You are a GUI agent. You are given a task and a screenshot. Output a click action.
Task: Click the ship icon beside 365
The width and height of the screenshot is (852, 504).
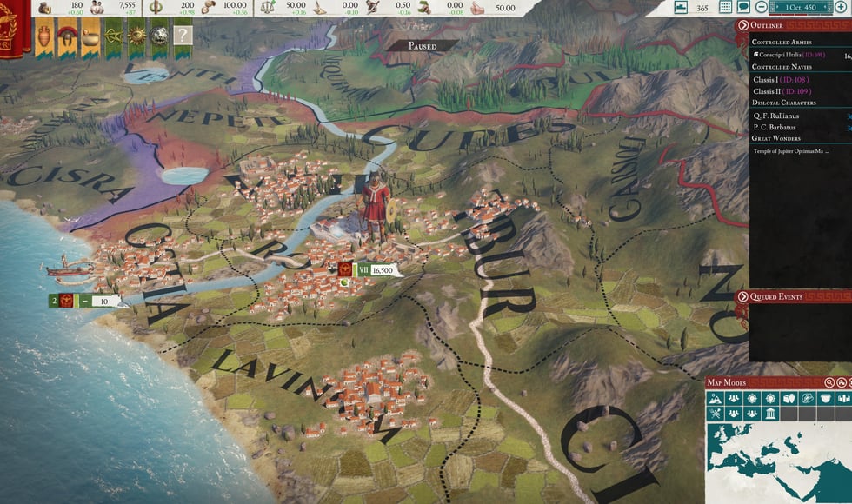[x=681, y=7]
